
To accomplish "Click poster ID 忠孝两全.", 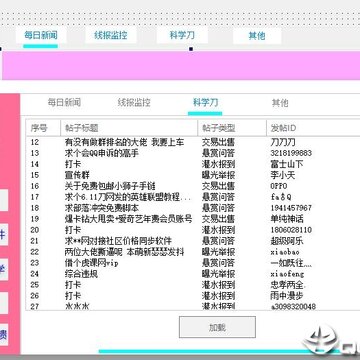I will (x=289, y=285).
